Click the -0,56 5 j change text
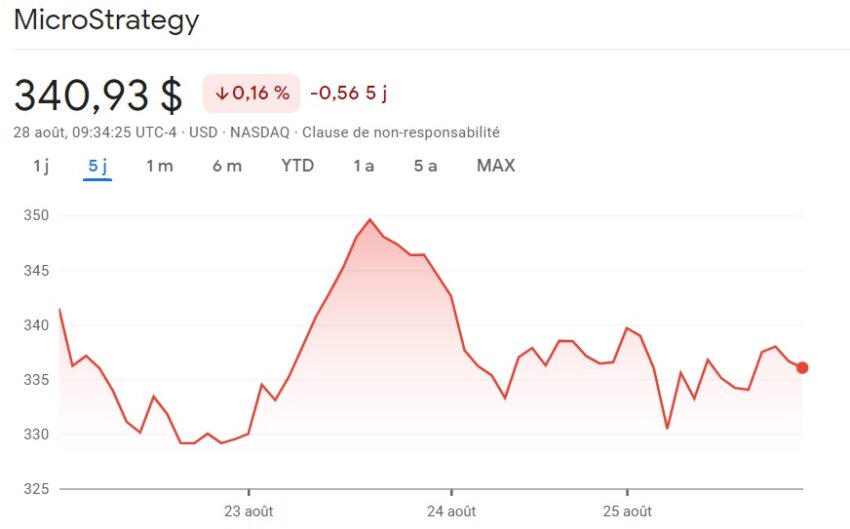The height and width of the screenshot is (529, 850). coord(349,93)
